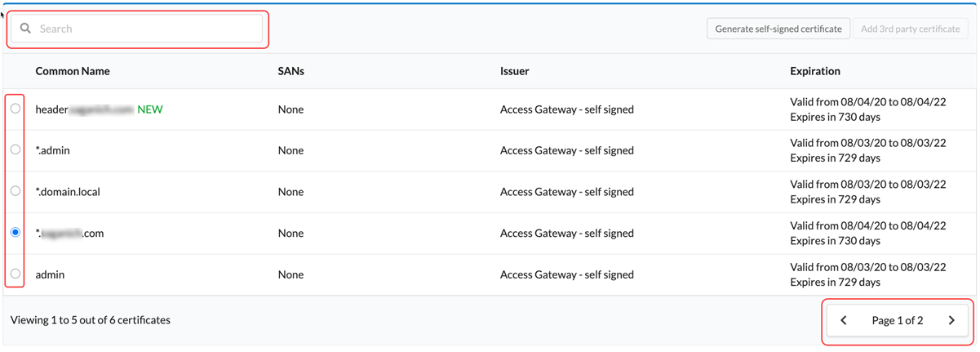The width and height of the screenshot is (980, 352).
Task: Click the Issuer cell of *.admin row
Action: (x=566, y=150)
